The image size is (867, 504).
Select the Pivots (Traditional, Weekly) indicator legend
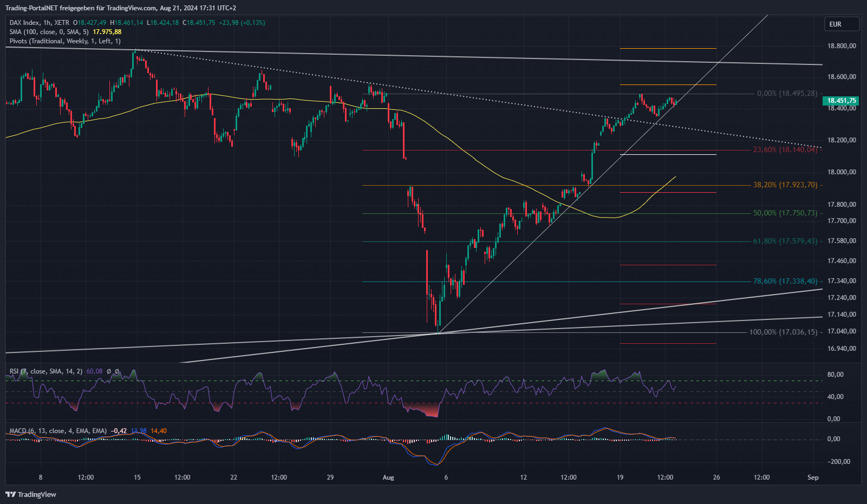click(x=65, y=41)
